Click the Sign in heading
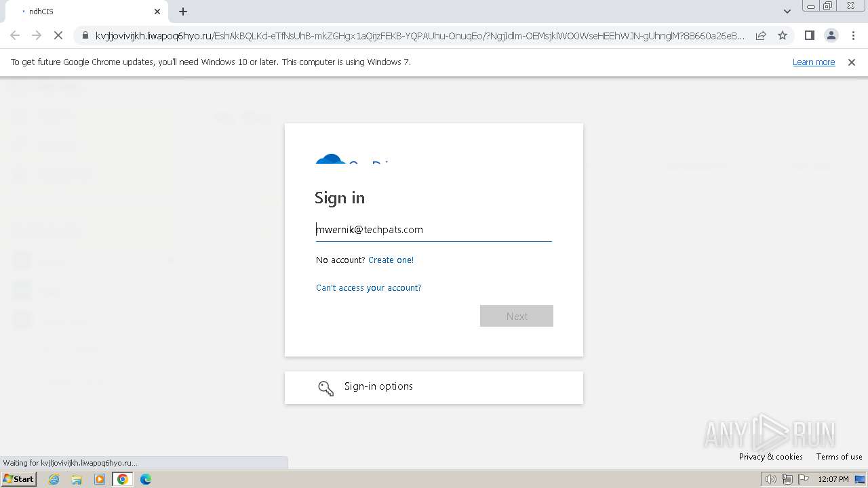868x488 pixels. tap(340, 198)
